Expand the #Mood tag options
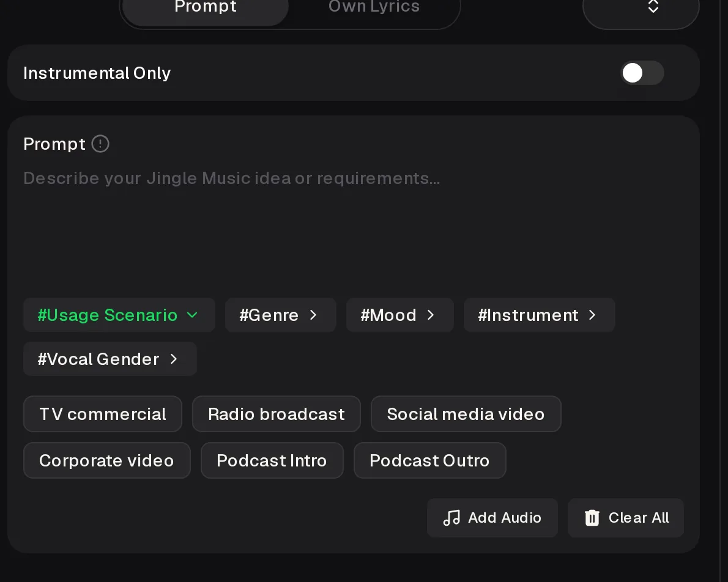This screenshot has width=728, height=582. [x=399, y=315]
